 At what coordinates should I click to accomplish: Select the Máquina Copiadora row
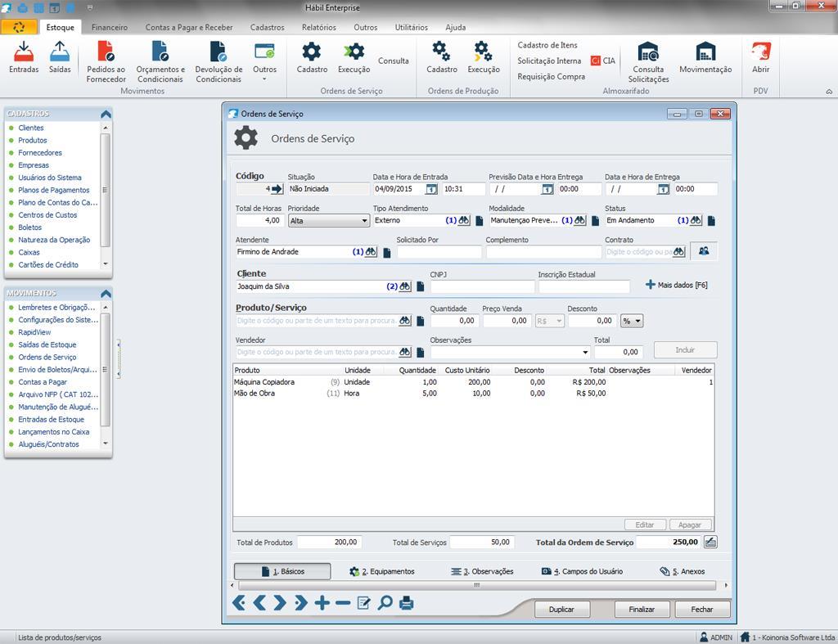point(474,382)
